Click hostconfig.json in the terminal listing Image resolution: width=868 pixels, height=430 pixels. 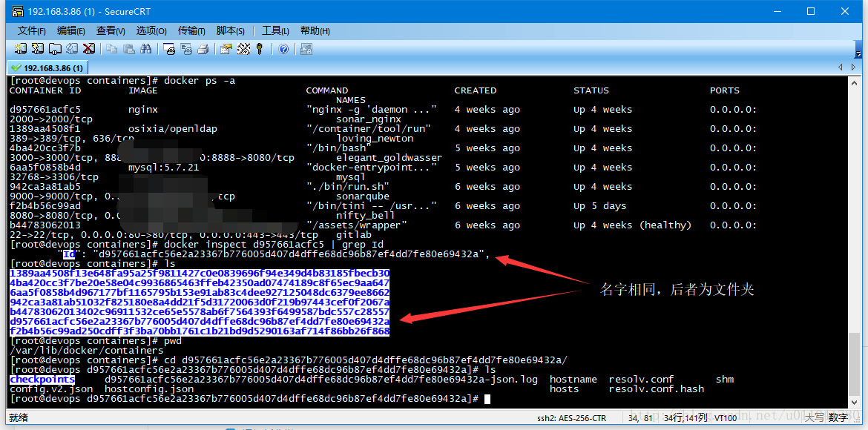[149, 389]
